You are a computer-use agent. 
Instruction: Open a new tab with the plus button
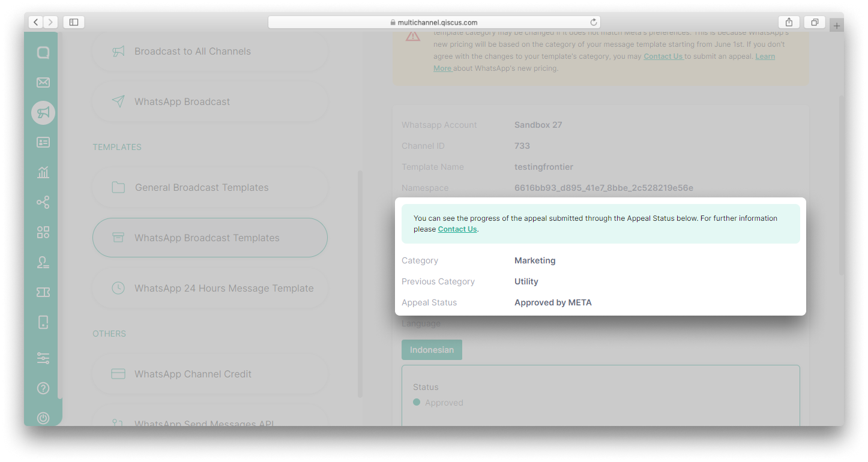click(837, 25)
